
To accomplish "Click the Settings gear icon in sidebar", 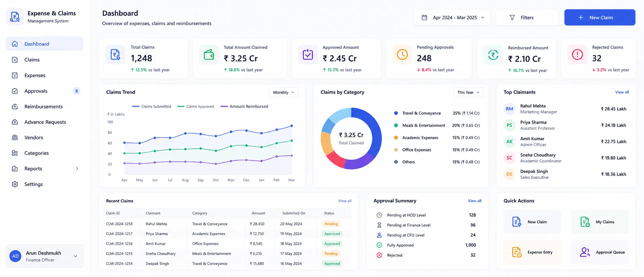I will pyautogui.click(x=15, y=184).
